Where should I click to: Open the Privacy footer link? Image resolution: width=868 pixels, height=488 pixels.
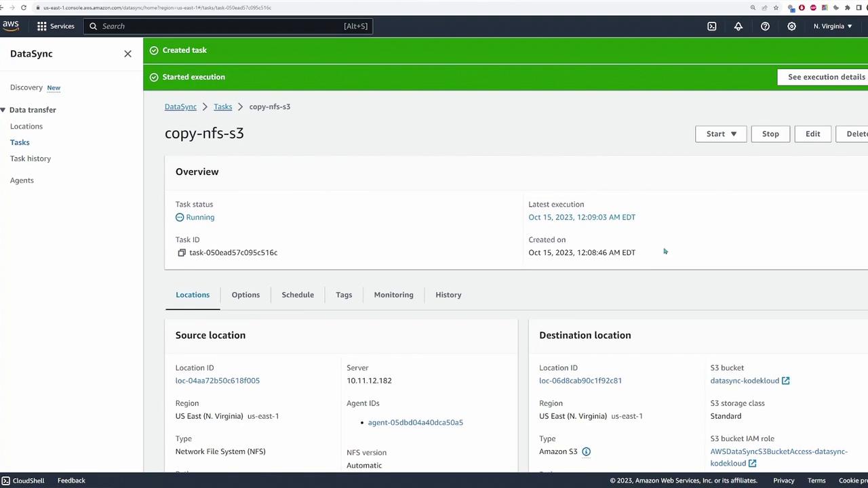(x=783, y=481)
